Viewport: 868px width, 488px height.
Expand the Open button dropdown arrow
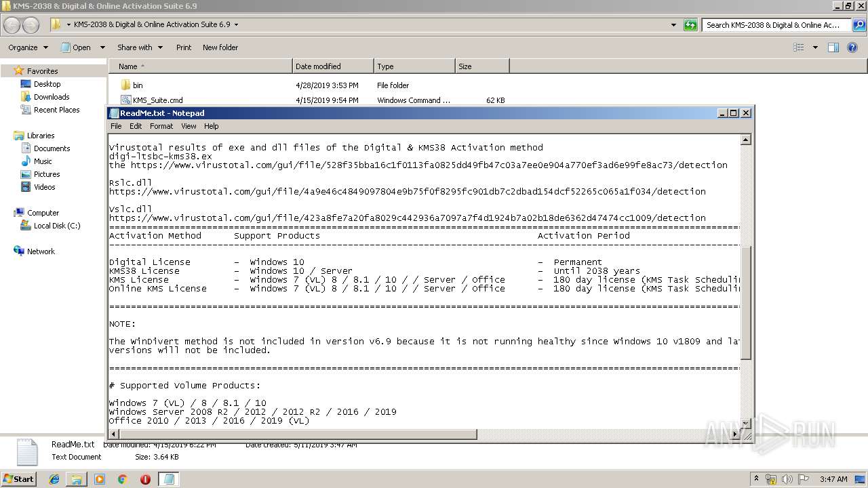102,47
